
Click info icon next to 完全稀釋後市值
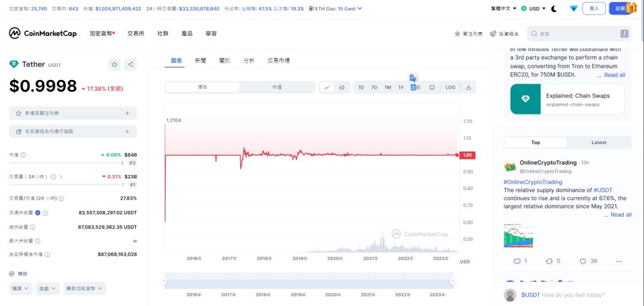coord(47,254)
